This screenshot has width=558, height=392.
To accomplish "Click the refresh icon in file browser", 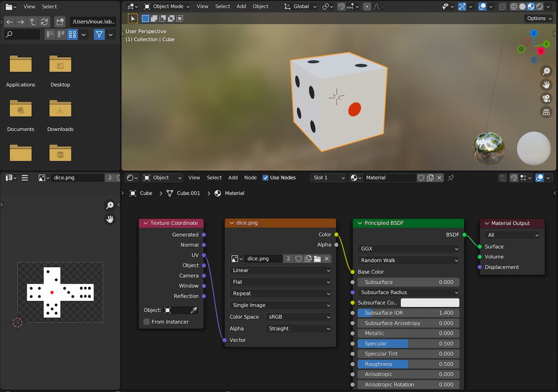I will click(44, 22).
